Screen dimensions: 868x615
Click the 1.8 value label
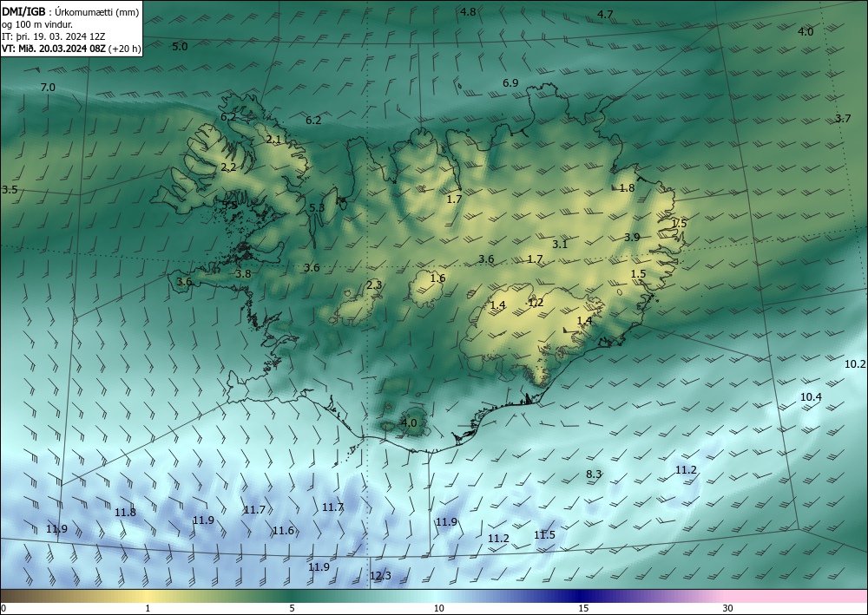pyautogui.click(x=627, y=188)
